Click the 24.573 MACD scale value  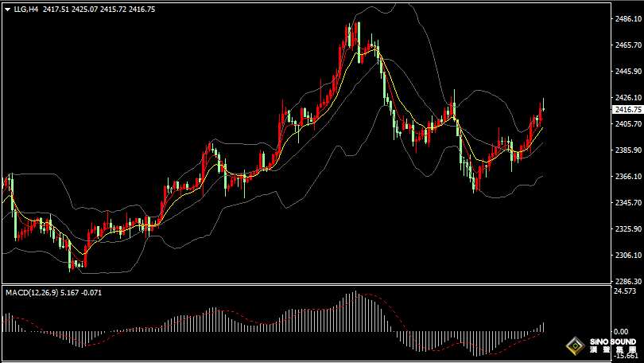pyautogui.click(x=626, y=292)
